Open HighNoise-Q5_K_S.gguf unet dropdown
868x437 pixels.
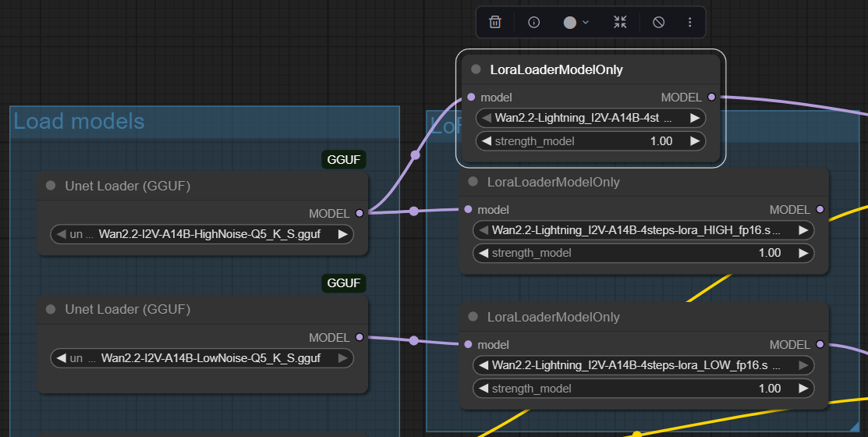tap(202, 234)
